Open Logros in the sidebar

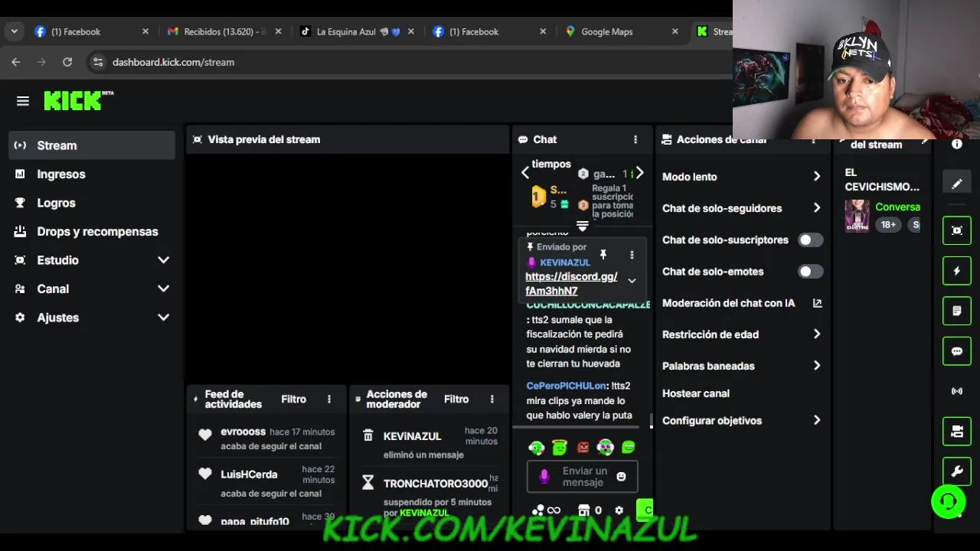click(x=92, y=203)
